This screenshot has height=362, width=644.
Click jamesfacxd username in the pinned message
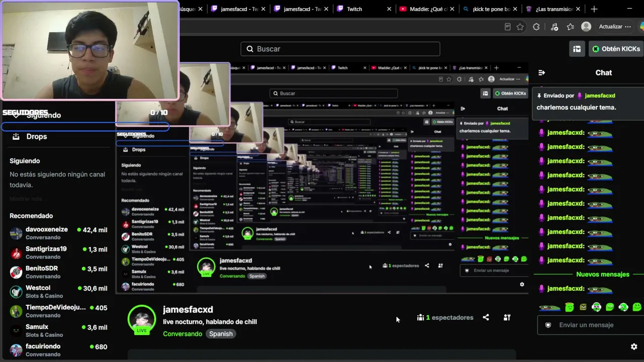[x=600, y=96]
